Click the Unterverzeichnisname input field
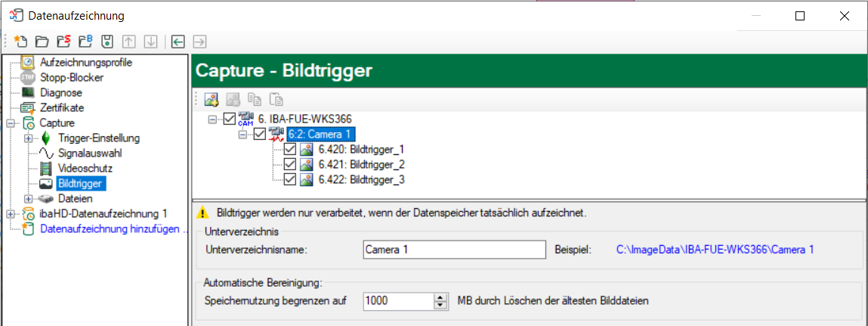Image resolution: width=868 pixels, height=326 pixels. coord(455,250)
